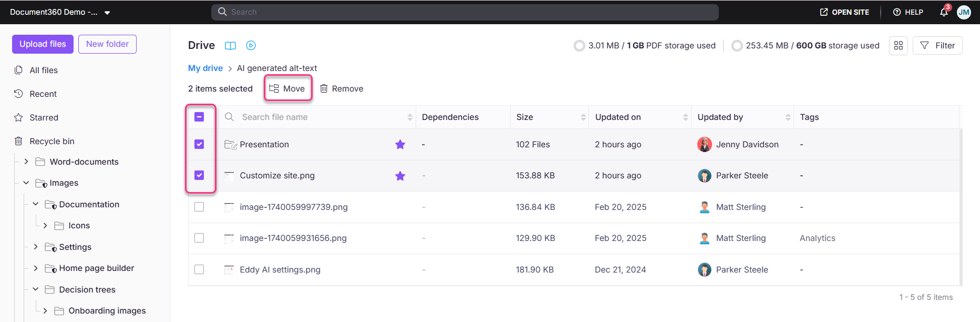Switch to grid view layout icon
This screenshot has width=980, height=322.
[x=899, y=46]
